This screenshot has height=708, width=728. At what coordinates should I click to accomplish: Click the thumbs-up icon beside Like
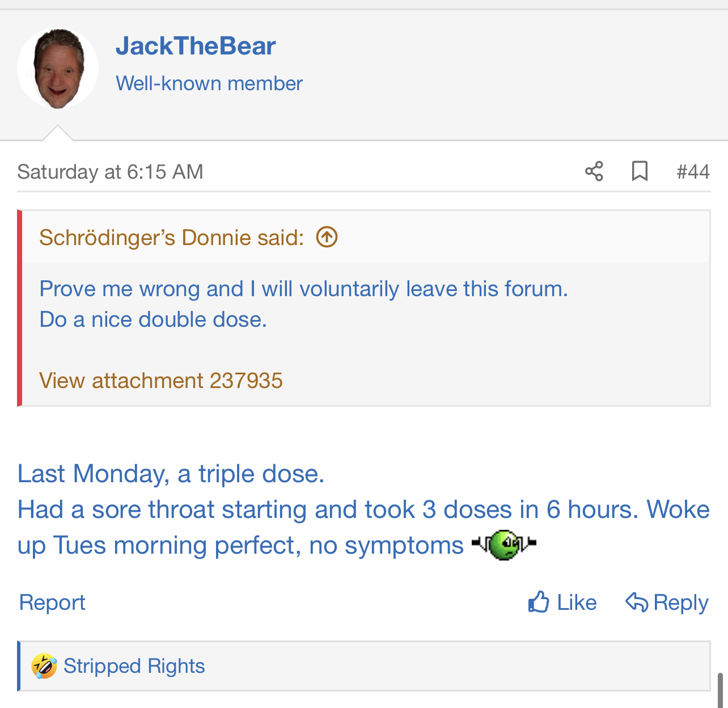click(539, 602)
